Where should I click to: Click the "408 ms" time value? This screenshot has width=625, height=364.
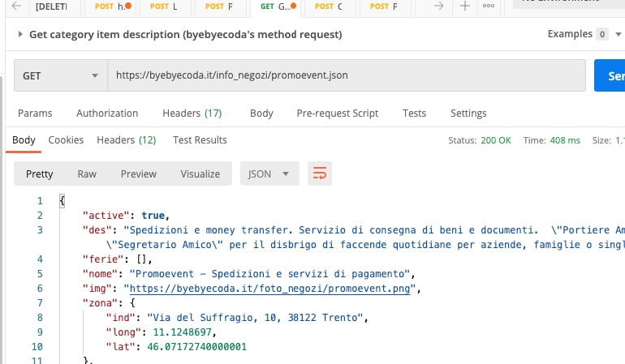[x=565, y=140]
